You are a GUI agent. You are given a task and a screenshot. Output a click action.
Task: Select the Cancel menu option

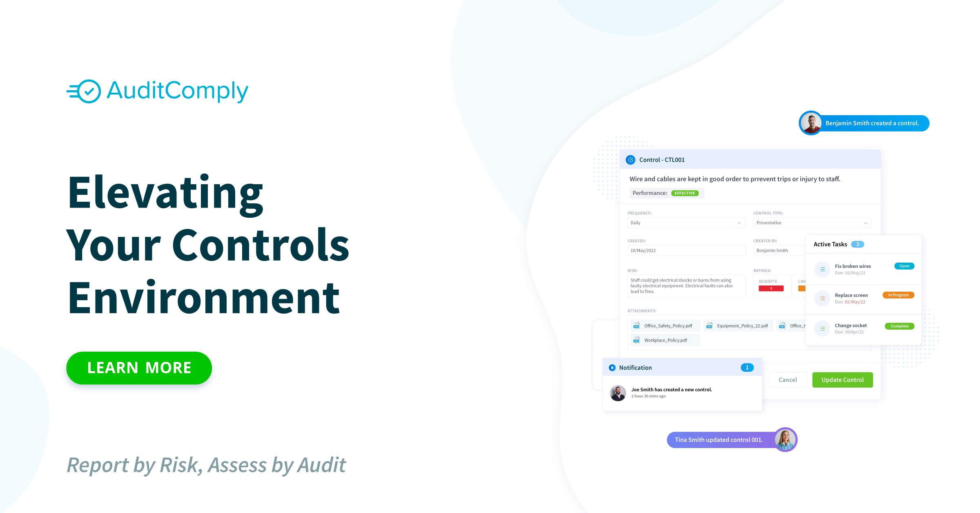788,379
